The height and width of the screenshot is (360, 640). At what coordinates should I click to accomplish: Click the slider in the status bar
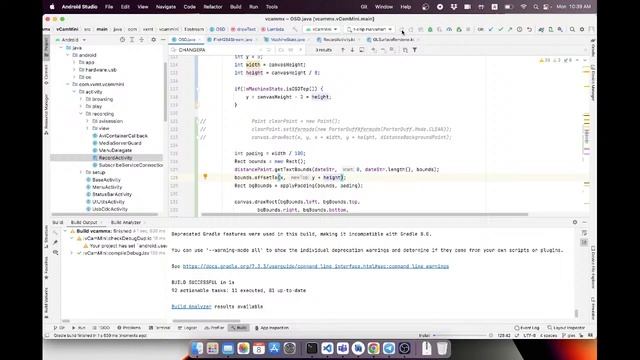point(461,336)
